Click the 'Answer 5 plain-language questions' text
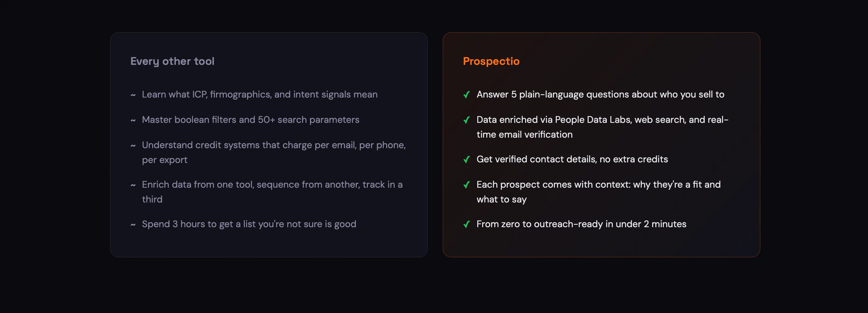Viewport: 868px width, 313px height. click(x=600, y=94)
